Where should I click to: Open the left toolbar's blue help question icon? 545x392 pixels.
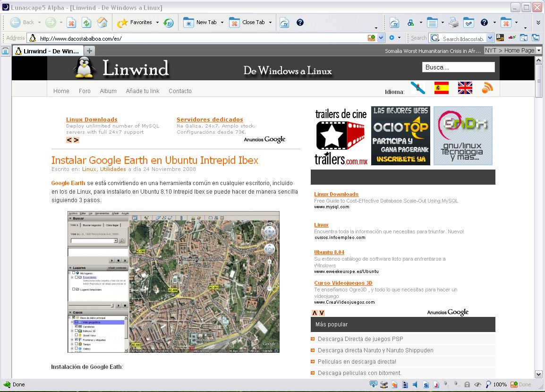[300, 23]
